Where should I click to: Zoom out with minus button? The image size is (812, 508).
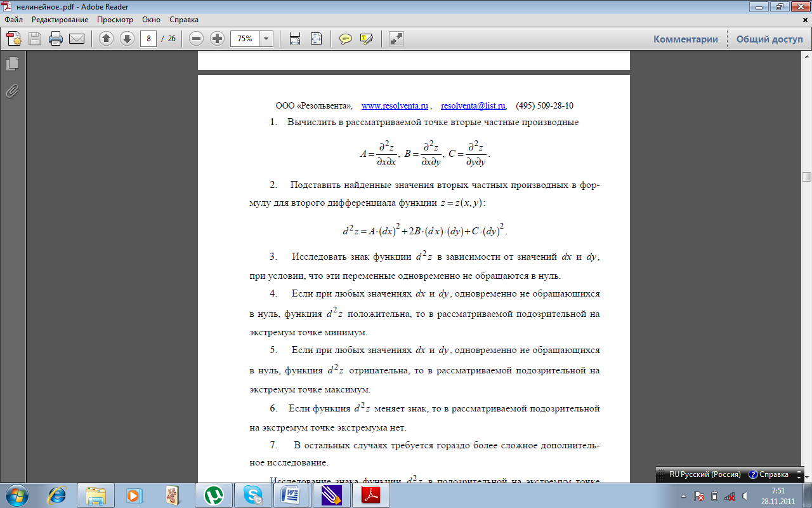coord(197,39)
